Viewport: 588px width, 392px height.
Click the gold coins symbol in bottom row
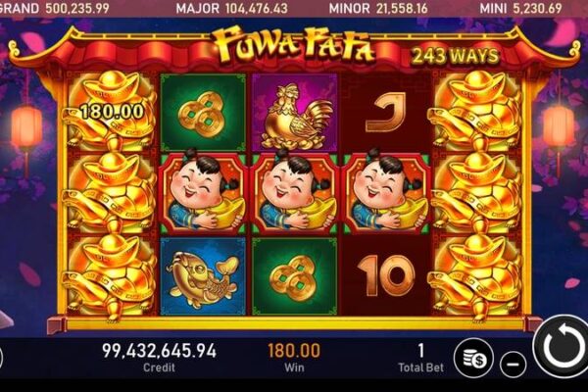295,276
